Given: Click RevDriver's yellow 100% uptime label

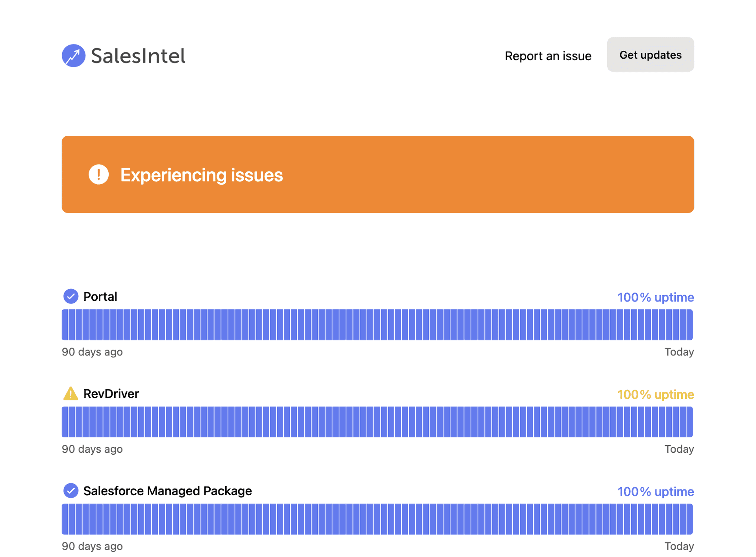Looking at the screenshot, I should pos(655,394).
